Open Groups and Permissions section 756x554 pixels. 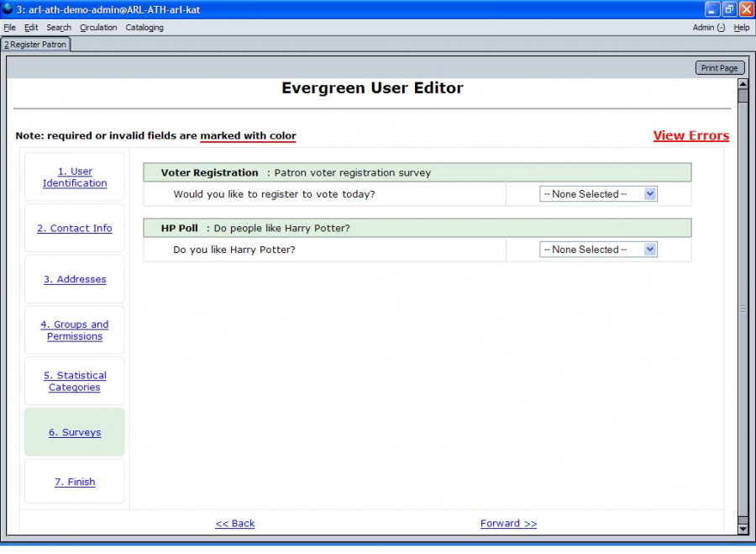click(x=75, y=330)
